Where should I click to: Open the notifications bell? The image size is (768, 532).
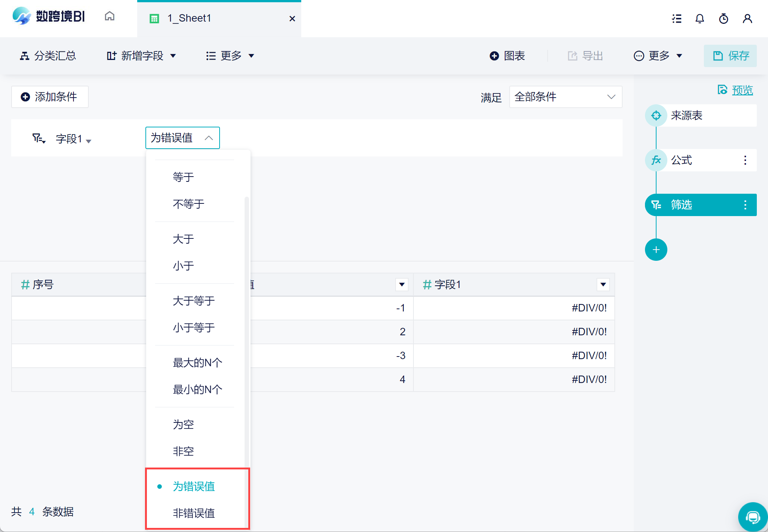coord(700,19)
